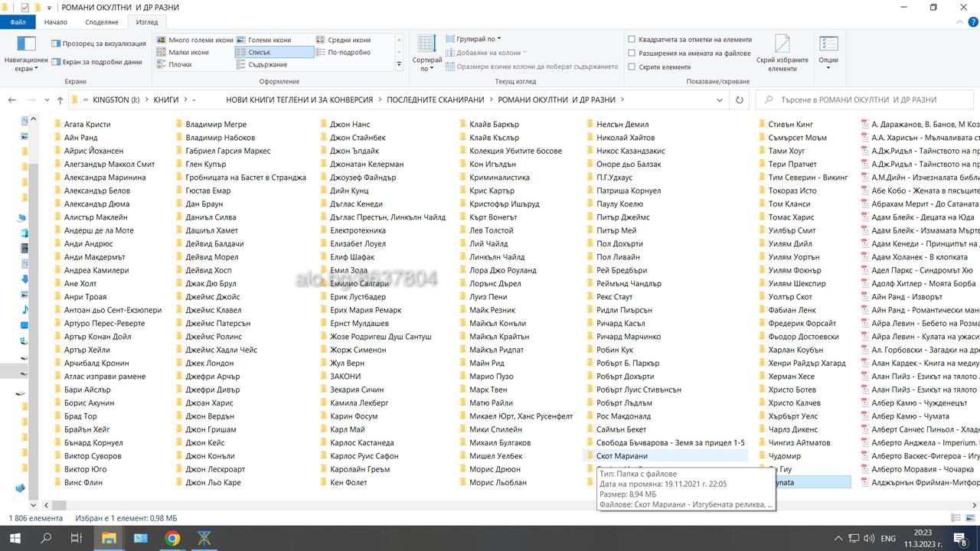Switch to the Share ribbon tab
Screen dimensions: 980x551
103,22
